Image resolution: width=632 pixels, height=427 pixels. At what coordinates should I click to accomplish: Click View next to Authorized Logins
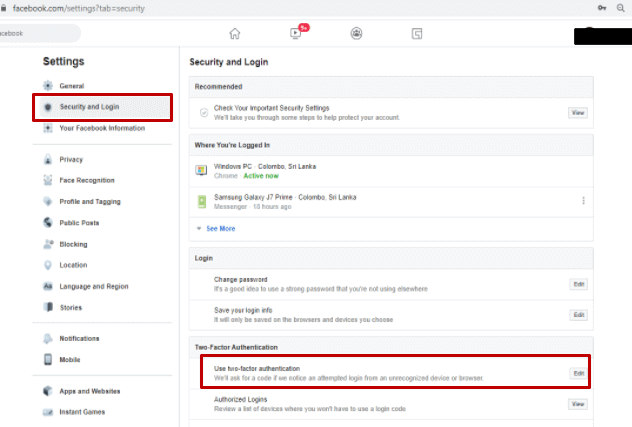578,404
